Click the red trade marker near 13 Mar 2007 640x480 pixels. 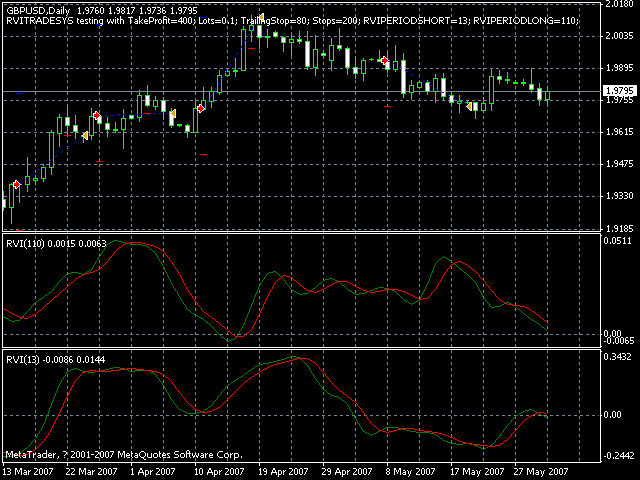coord(16,185)
